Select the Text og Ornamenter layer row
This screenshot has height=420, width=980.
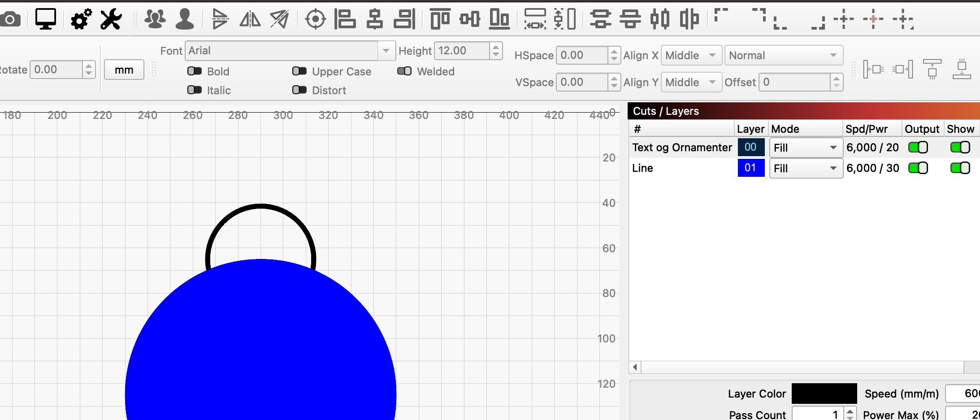(x=681, y=148)
